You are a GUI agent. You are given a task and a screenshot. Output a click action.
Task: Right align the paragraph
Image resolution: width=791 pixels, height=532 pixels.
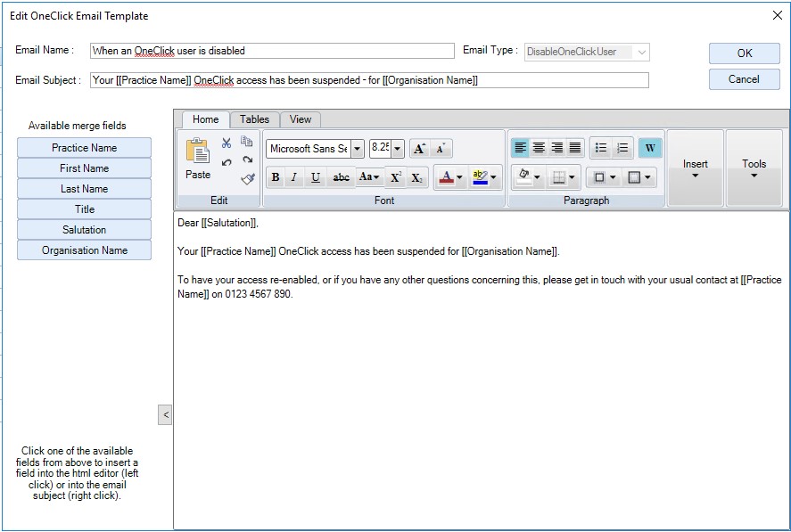[x=557, y=148]
